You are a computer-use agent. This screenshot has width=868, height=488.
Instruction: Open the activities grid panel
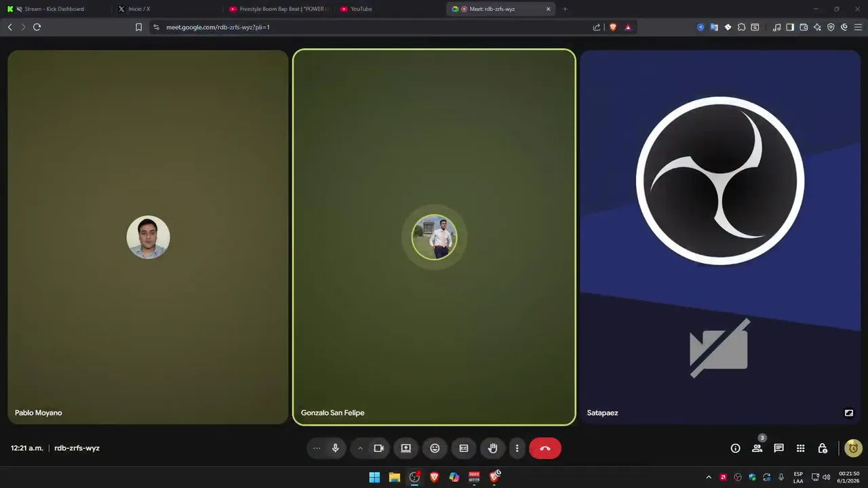[800, 448]
